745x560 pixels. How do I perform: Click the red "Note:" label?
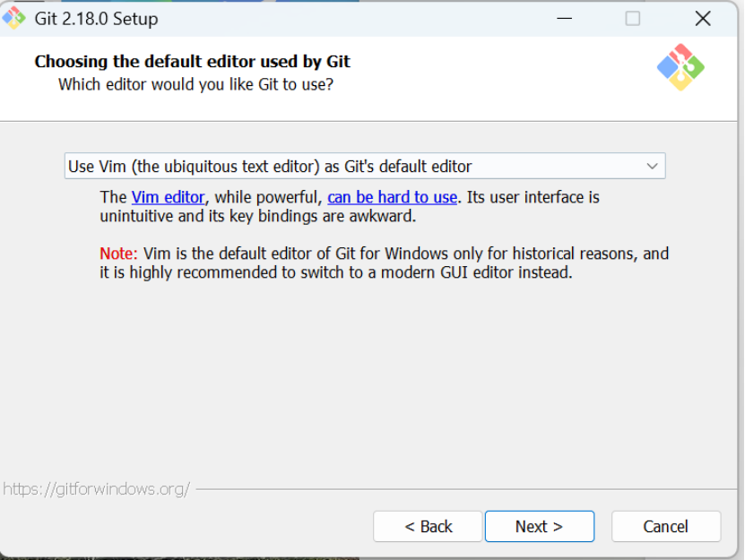pyautogui.click(x=118, y=254)
